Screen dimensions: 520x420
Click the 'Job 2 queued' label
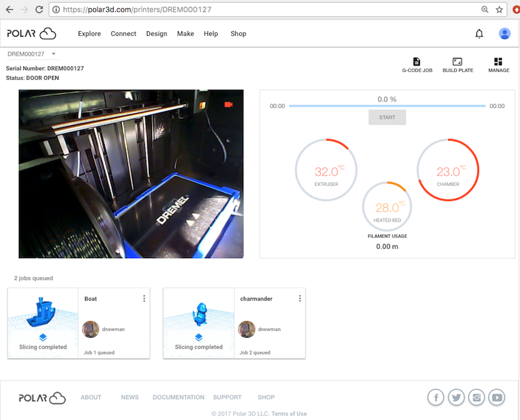tap(255, 352)
